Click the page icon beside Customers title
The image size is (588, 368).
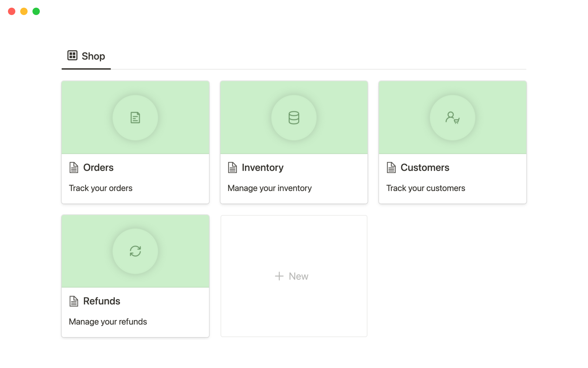tap(391, 168)
